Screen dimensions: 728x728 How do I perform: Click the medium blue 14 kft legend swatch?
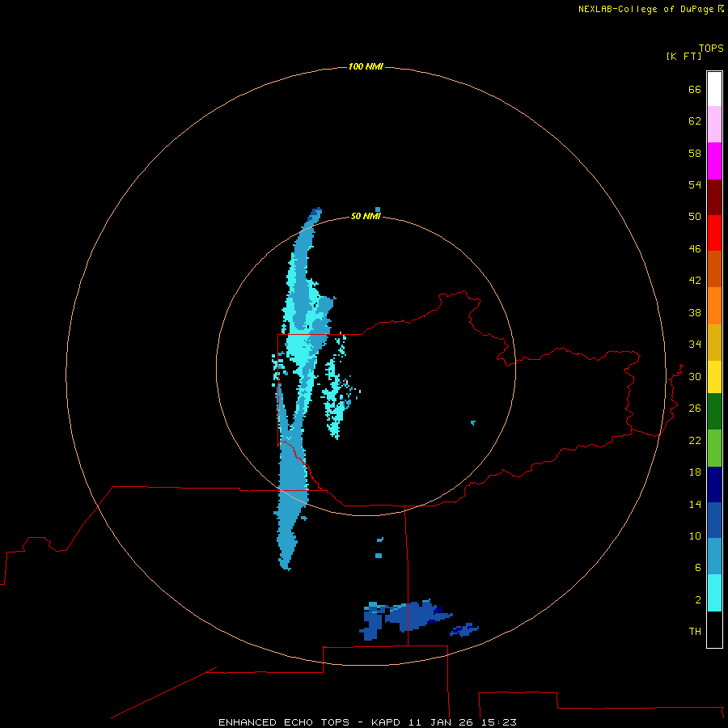point(714,520)
